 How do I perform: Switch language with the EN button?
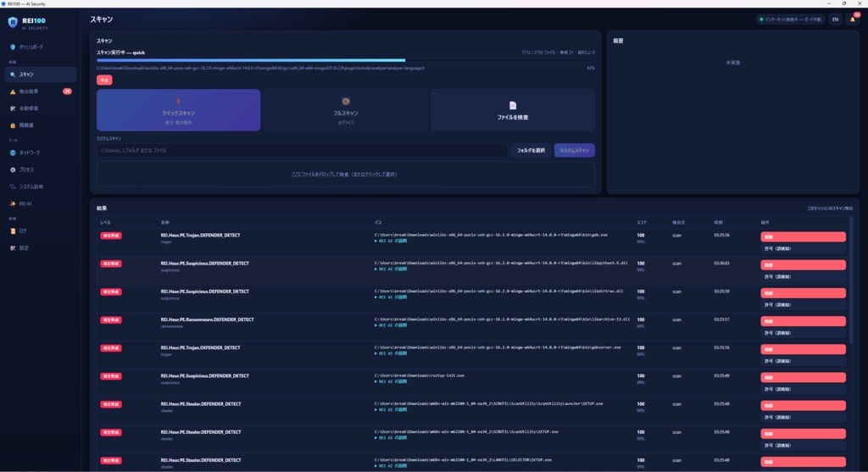[x=835, y=19]
